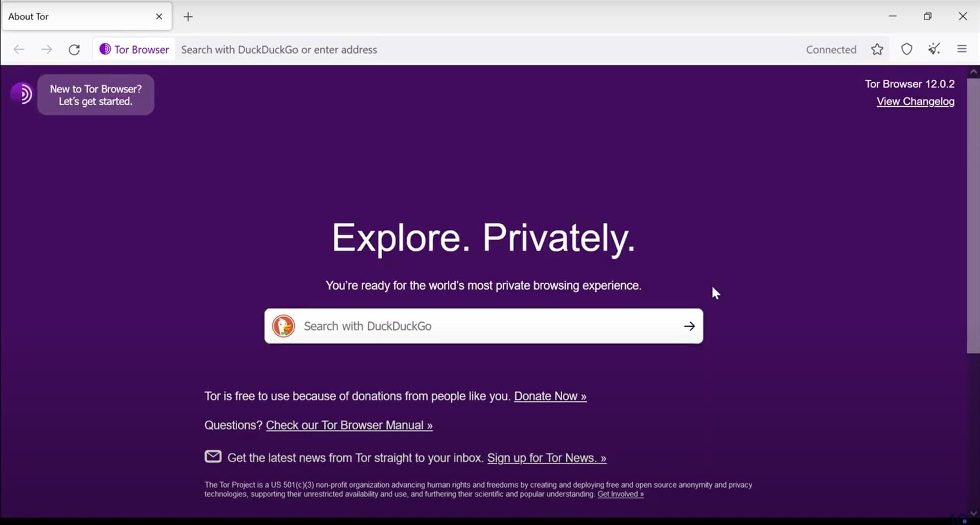Click the reload page icon
Viewport: 980px width, 525px height.
pos(74,50)
